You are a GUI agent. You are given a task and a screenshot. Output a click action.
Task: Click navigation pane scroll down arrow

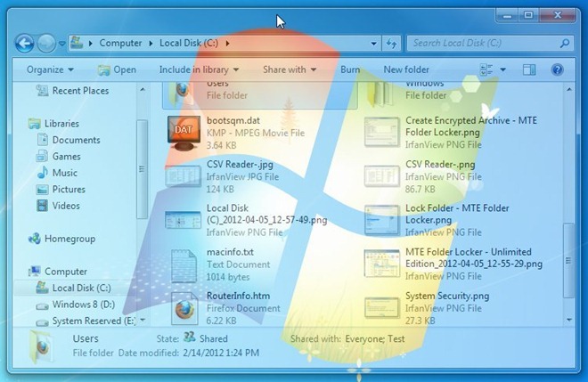coord(143,321)
